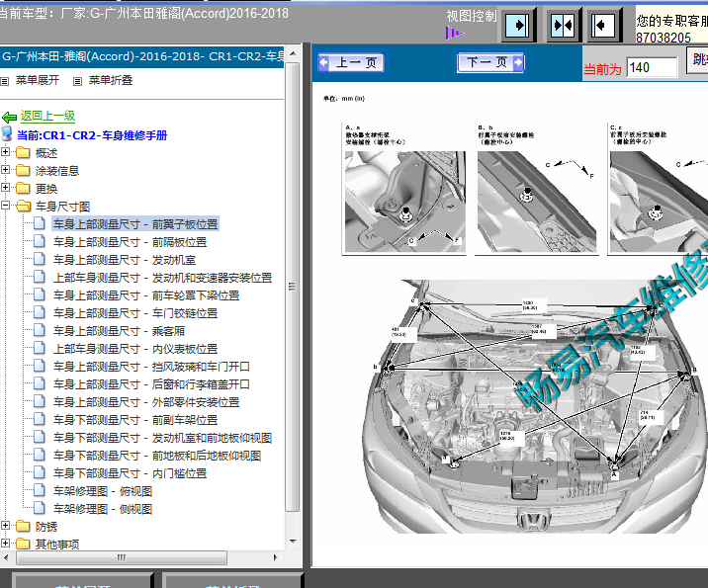
Task: Click page icon beside 前车轮罩下梁位置
Action: [40, 294]
